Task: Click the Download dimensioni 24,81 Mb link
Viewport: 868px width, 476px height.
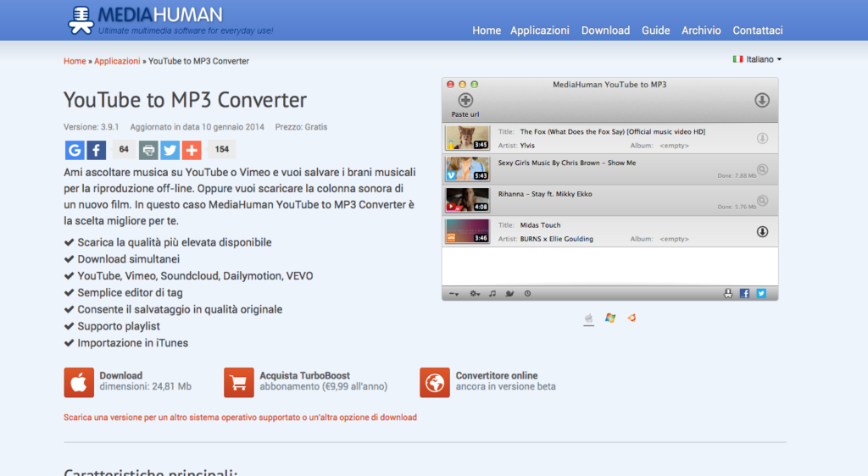Action: click(145, 381)
